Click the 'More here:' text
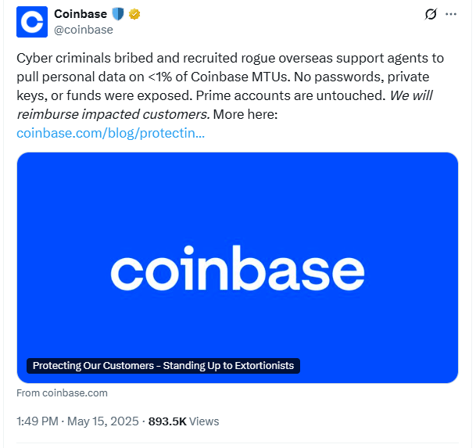Viewport: 476px width, 448px height. coord(245,114)
